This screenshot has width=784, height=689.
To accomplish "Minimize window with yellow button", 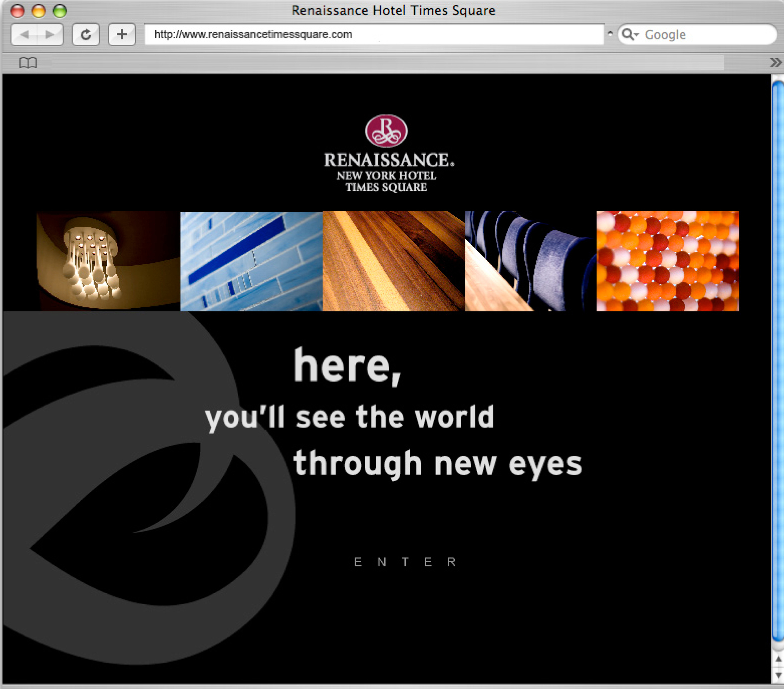I will click(38, 11).
